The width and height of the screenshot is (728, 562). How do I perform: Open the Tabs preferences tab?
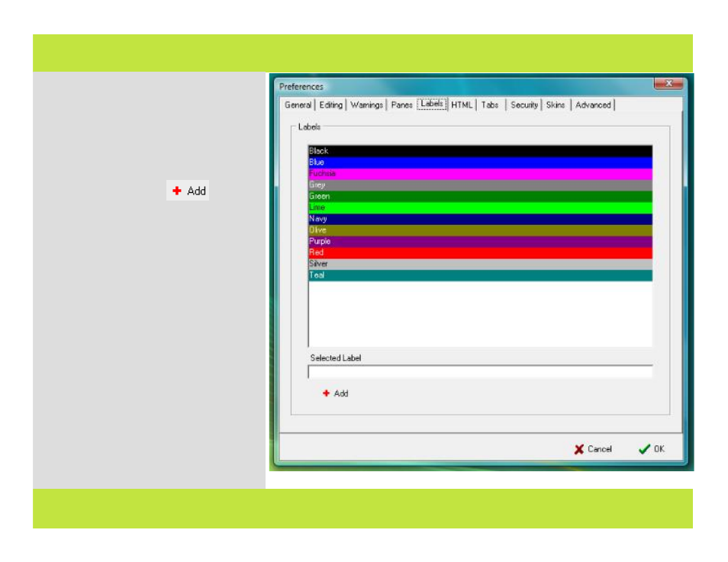490,105
